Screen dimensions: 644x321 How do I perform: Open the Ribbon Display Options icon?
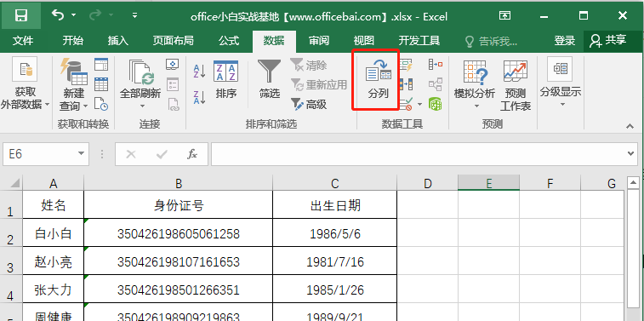(x=504, y=15)
